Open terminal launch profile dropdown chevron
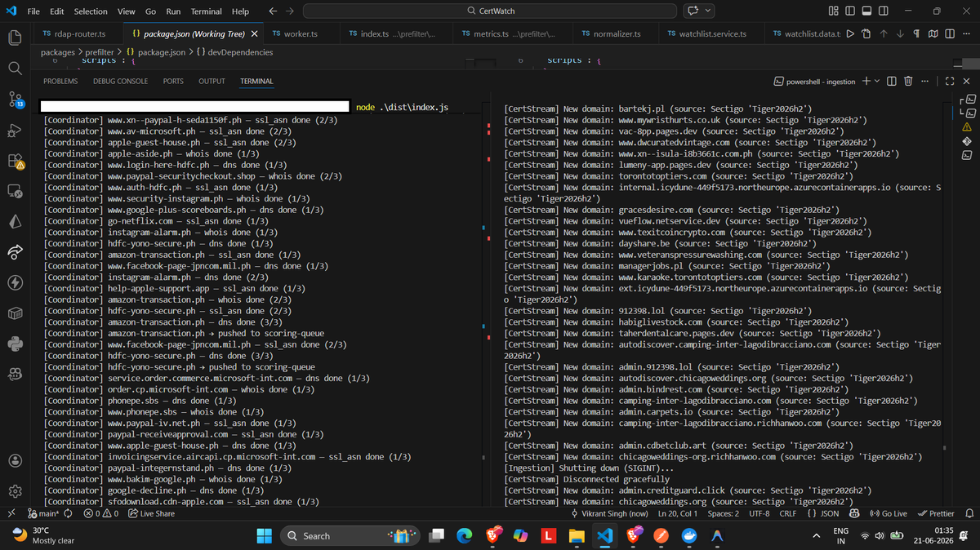The height and width of the screenshot is (550, 980). coord(876,81)
